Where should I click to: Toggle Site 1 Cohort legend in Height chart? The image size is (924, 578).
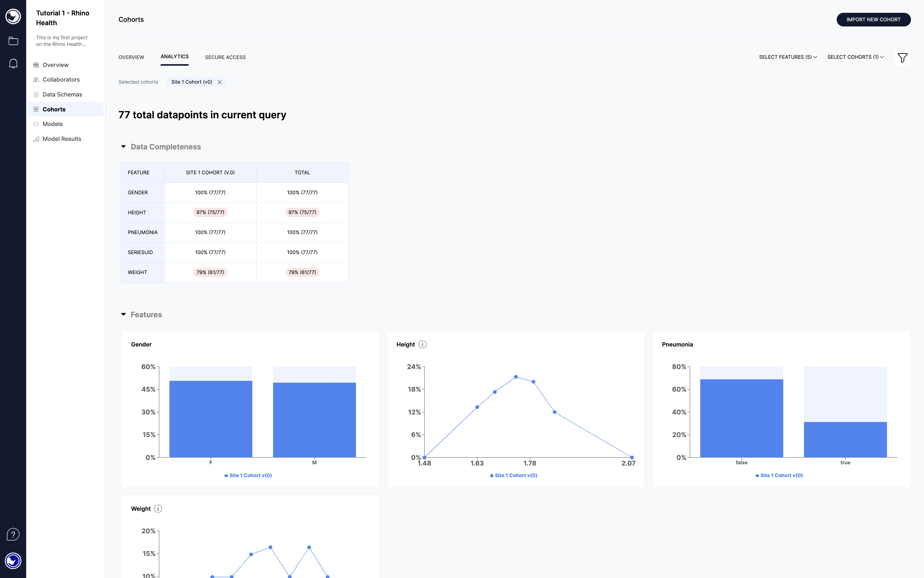point(514,476)
